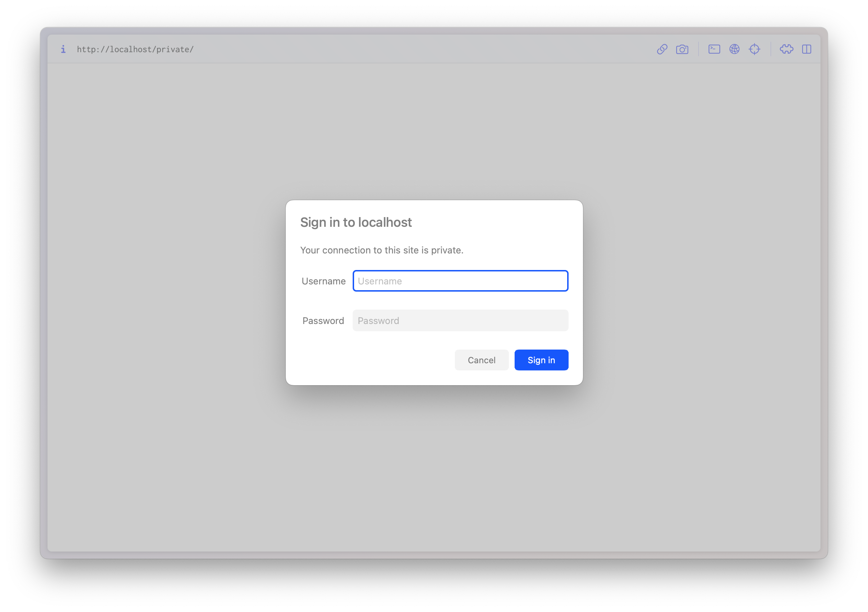Open the terminal console icon
This screenshot has width=868, height=612.
[x=714, y=49]
